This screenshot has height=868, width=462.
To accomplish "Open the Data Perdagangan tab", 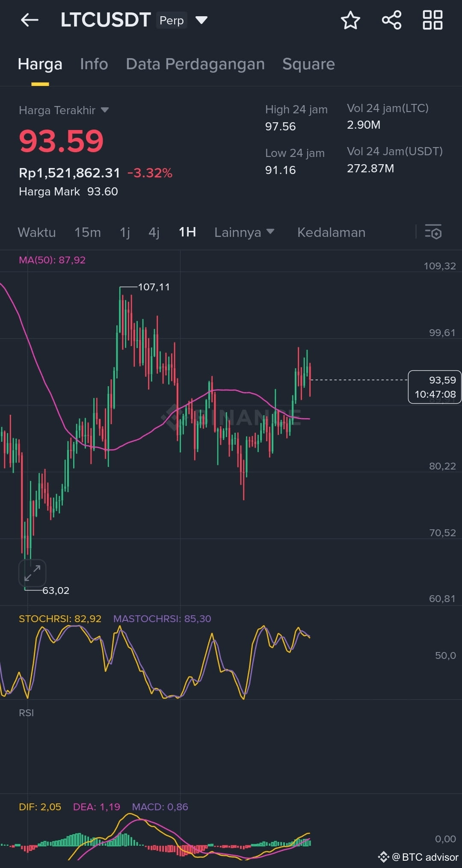I will pos(195,64).
